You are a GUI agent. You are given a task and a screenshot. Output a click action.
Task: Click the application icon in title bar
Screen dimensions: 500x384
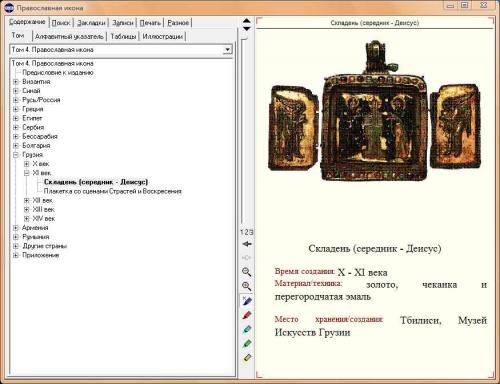pyautogui.click(x=9, y=7)
